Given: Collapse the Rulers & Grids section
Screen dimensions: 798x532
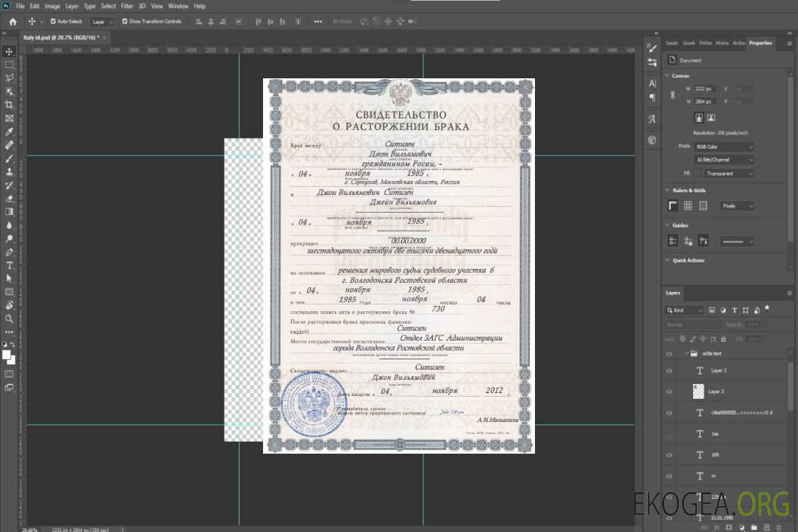Looking at the screenshot, I should (667, 191).
